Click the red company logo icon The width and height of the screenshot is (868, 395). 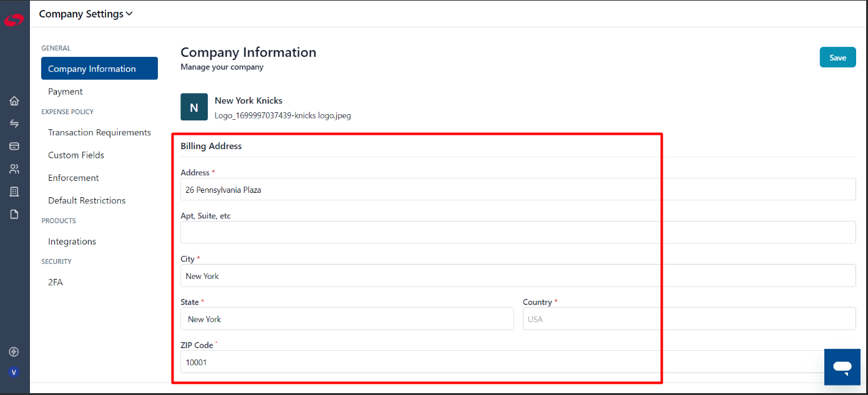14,21
